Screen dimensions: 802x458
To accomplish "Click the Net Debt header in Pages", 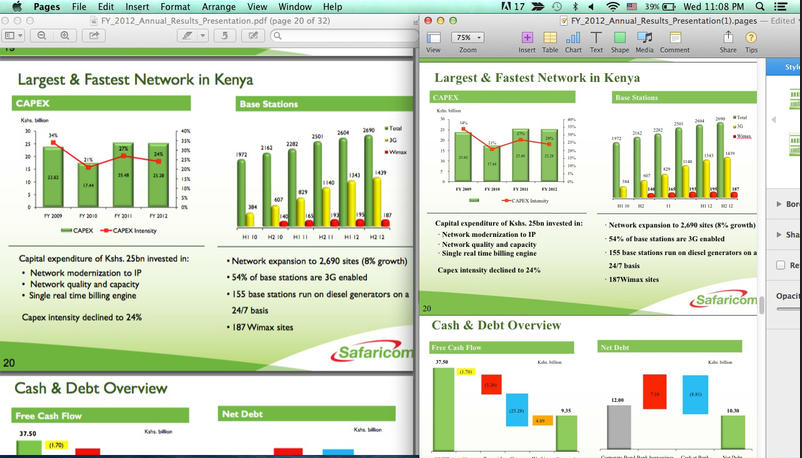I will pyautogui.click(x=670, y=347).
